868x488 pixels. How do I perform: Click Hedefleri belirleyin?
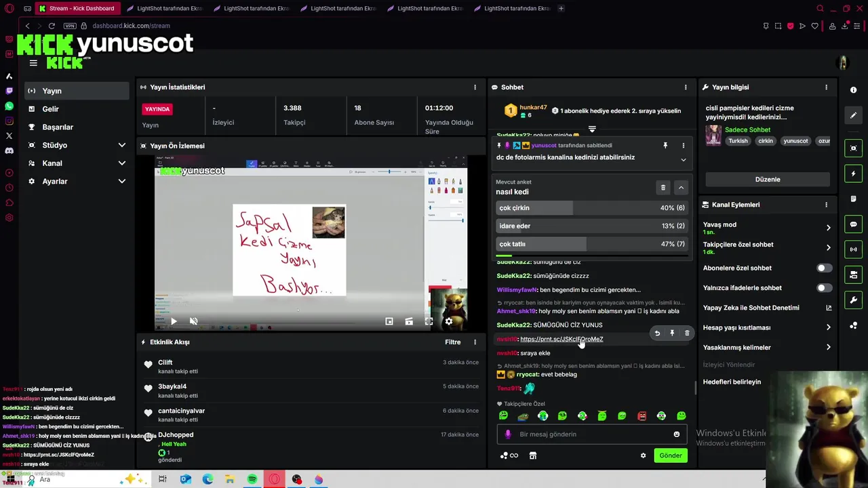click(732, 382)
